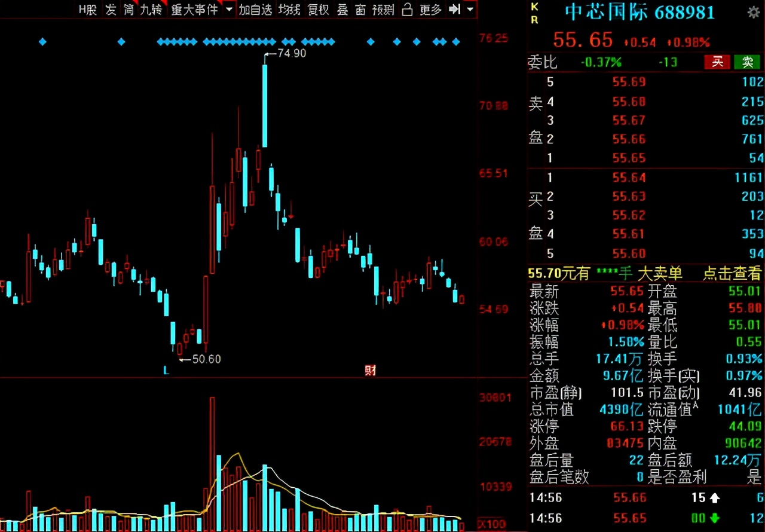Image resolution: width=765 pixels, height=532 pixels.
Task: Click the 50.60 low price label
Action: click(206, 359)
